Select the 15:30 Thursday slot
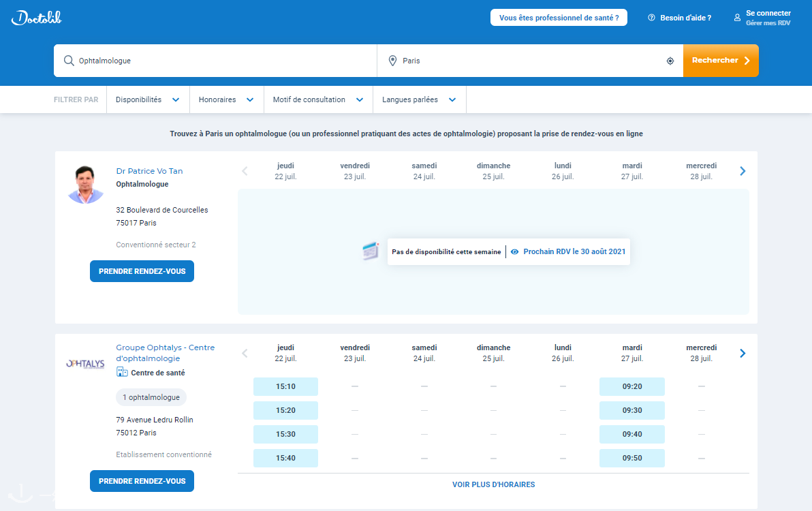Viewport: 812px width, 511px height. (286, 434)
